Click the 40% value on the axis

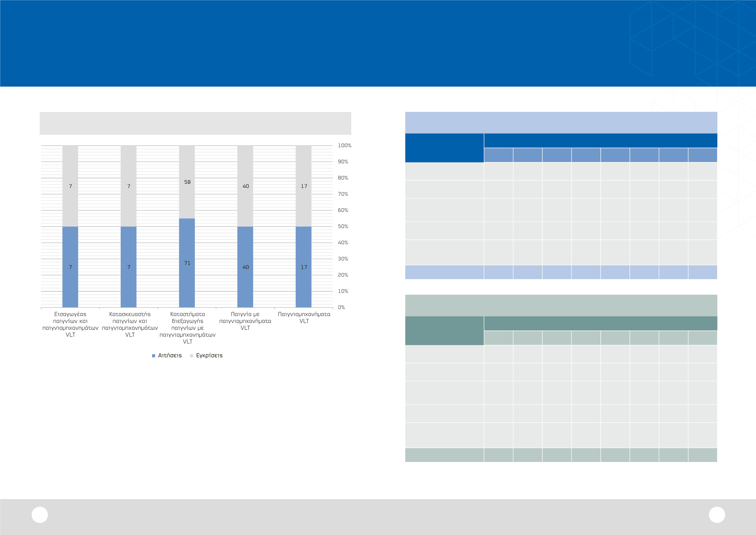pyautogui.click(x=343, y=243)
